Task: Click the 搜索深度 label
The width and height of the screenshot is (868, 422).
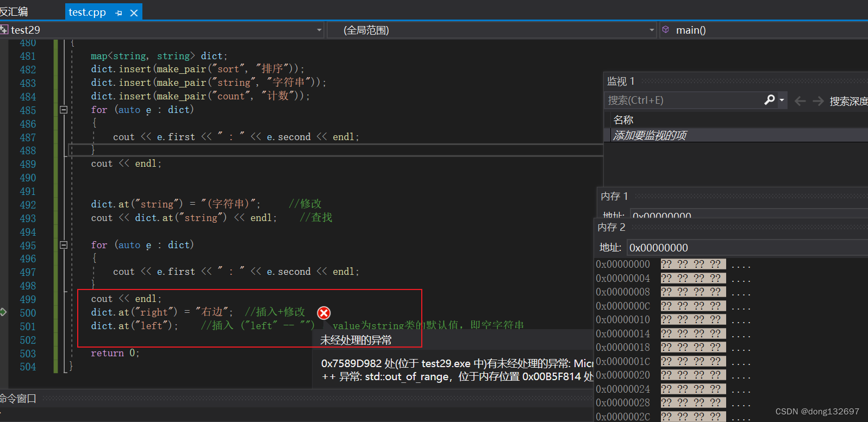Action: (x=848, y=101)
